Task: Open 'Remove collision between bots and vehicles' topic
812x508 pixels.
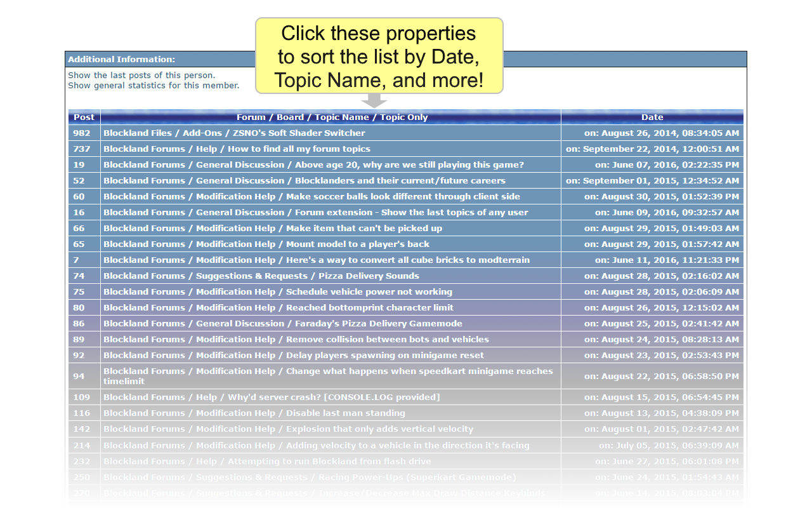Action: tap(388, 339)
